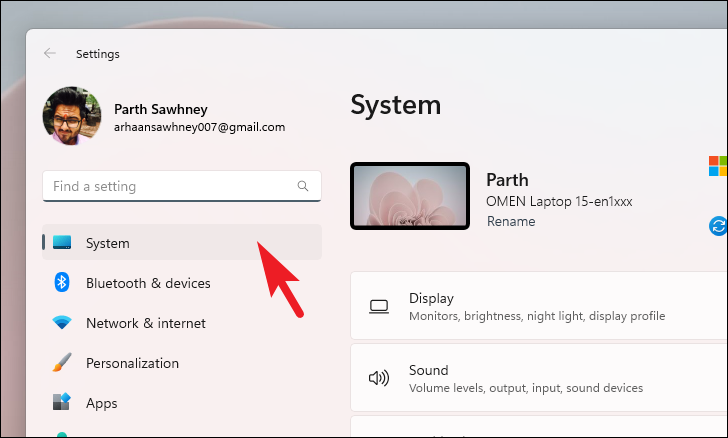The width and height of the screenshot is (728, 438).
Task: Open Network & internet settings
Action: (182, 323)
